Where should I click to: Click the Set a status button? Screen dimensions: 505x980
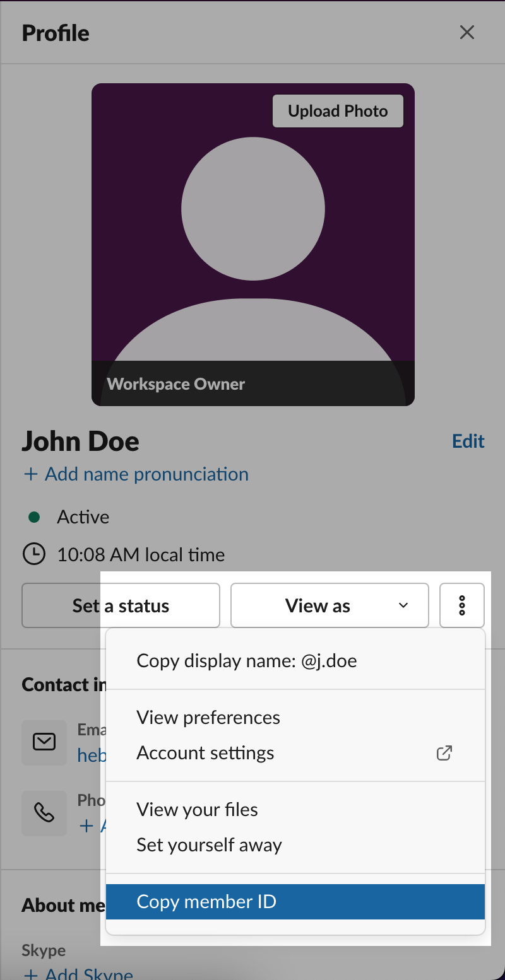(x=121, y=605)
